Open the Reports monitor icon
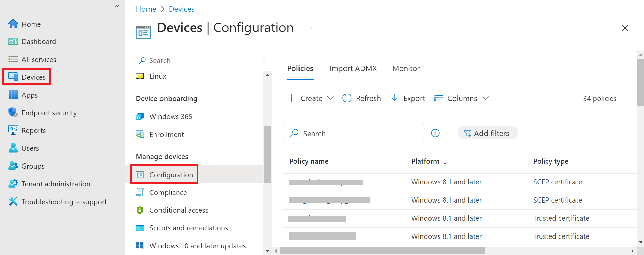This screenshot has width=644, height=255. pyautogui.click(x=13, y=130)
